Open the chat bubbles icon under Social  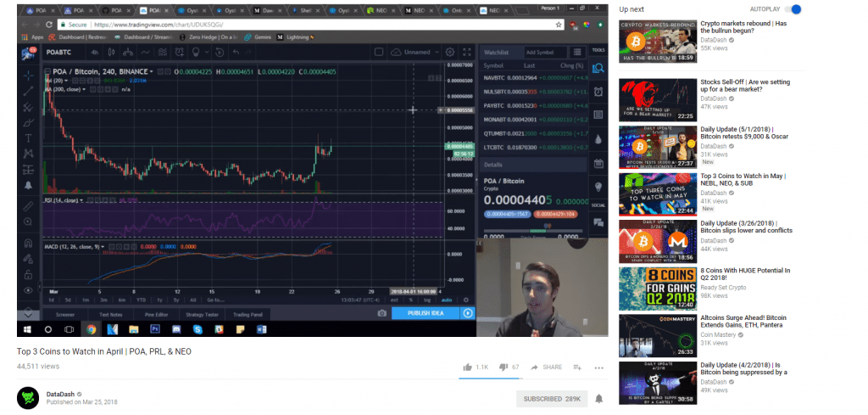click(598, 222)
